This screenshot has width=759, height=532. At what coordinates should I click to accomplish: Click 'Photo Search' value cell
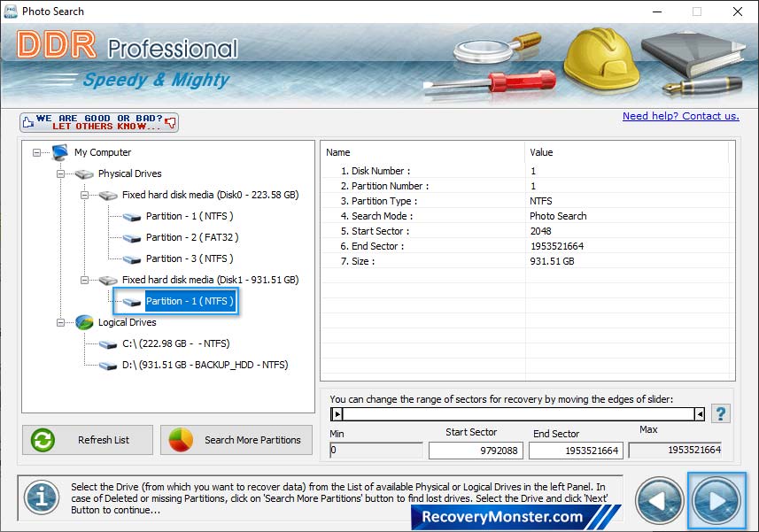click(558, 216)
